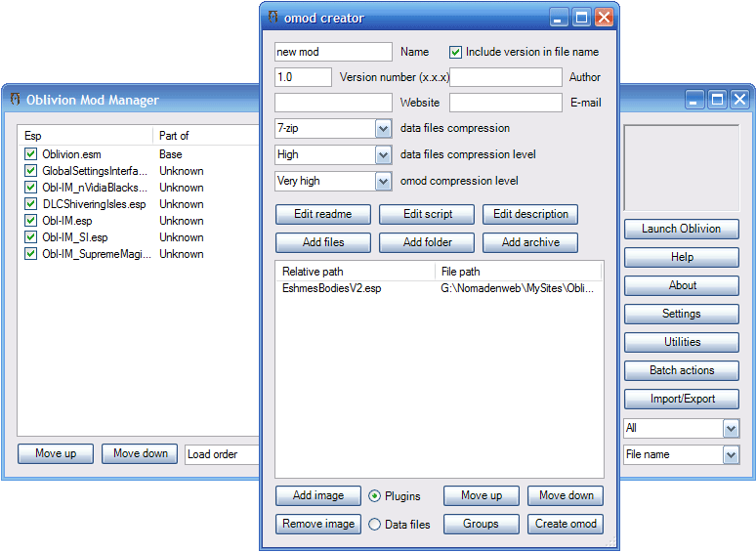Click the File path column header

coord(519,272)
